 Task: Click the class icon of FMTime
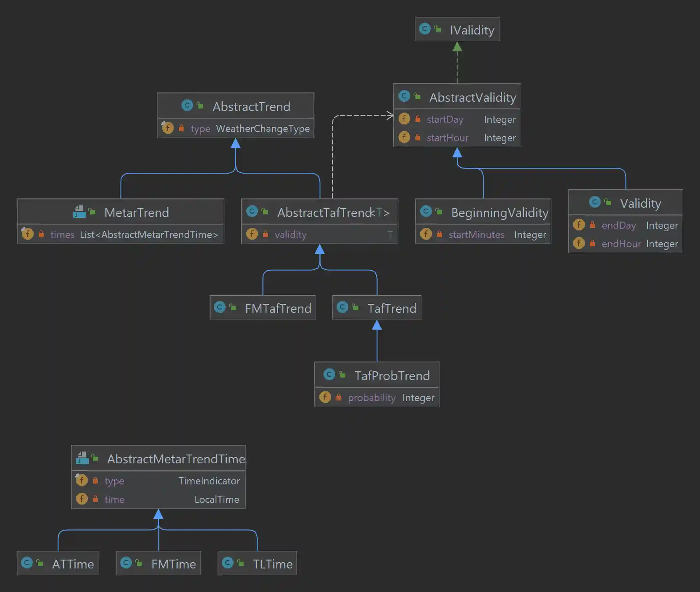126,563
